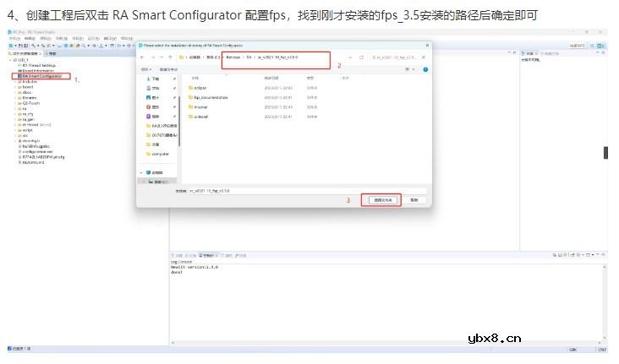
Task: Expand the ra_cfg folder in tree
Action: 15,114
